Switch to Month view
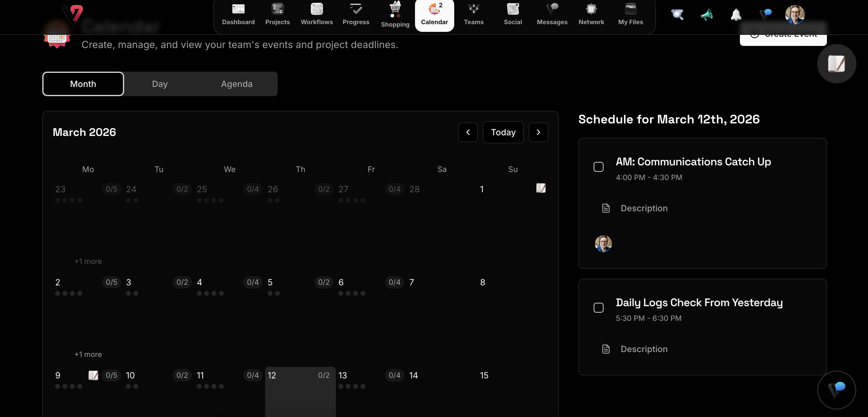The width and height of the screenshot is (868, 417). (83, 84)
